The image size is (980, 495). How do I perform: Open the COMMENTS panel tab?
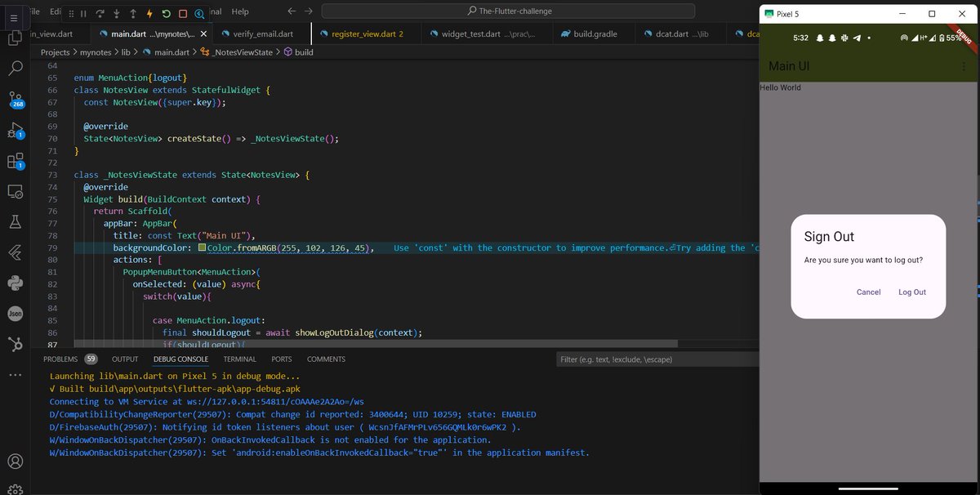pos(326,359)
